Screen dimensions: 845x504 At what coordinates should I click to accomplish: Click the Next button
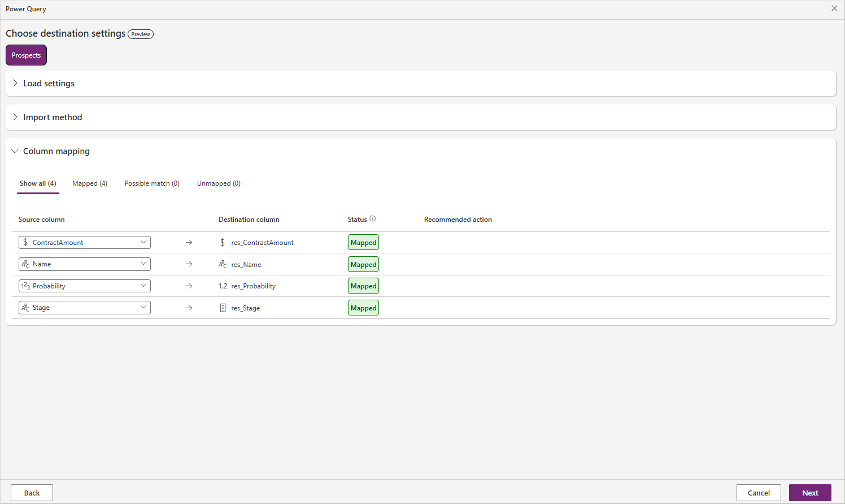click(x=810, y=493)
